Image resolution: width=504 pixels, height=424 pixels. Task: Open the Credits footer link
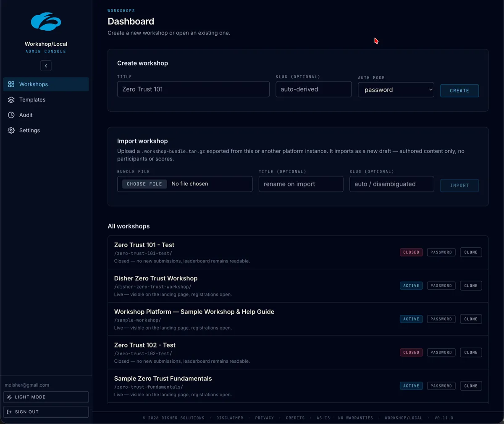pyautogui.click(x=295, y=418)
